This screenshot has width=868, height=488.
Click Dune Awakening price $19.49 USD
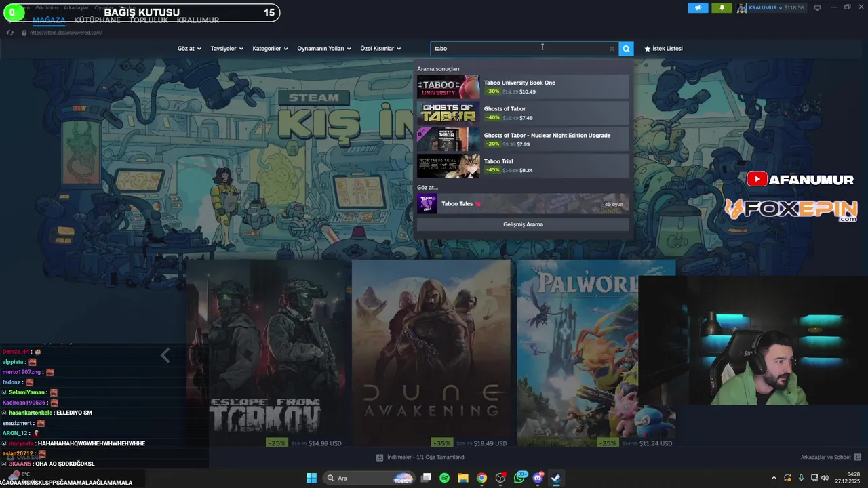pyautogui.click(x=490, y=443)
